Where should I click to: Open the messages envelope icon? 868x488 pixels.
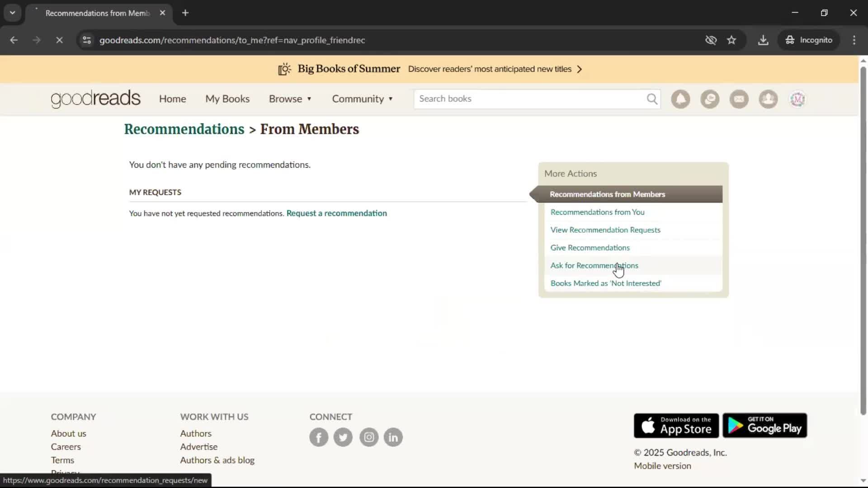[x=739, y=99]
